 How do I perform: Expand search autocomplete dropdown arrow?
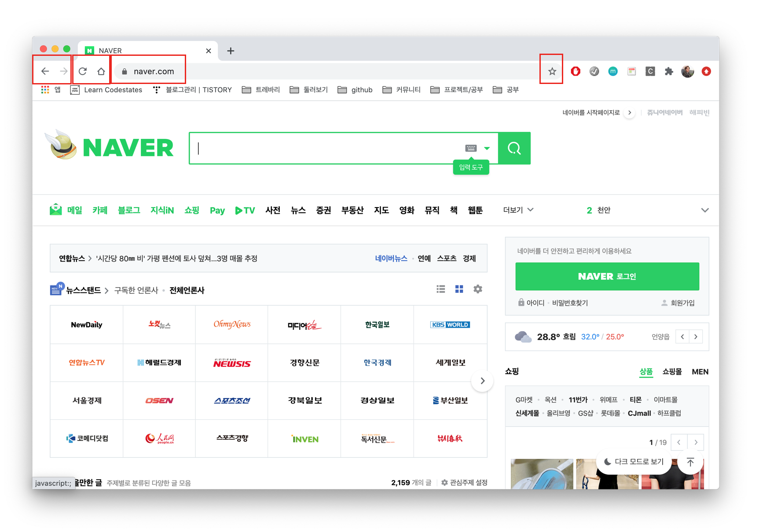click(487, 148)
